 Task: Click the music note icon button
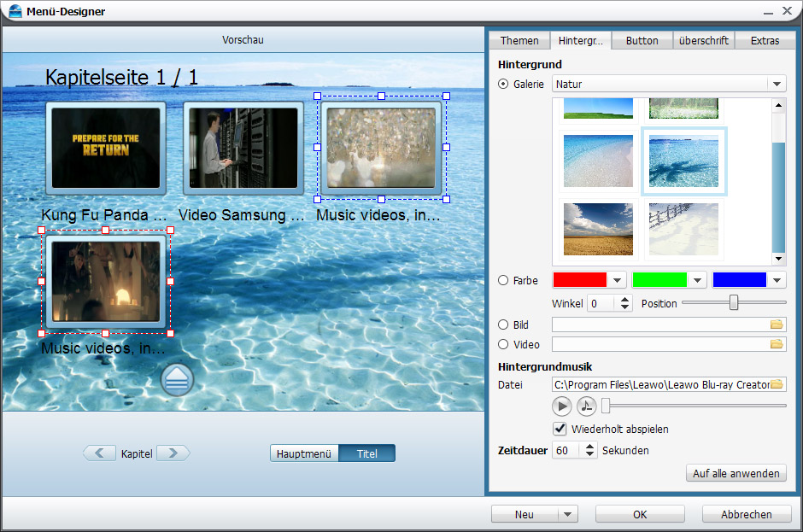tap(587, 406)
